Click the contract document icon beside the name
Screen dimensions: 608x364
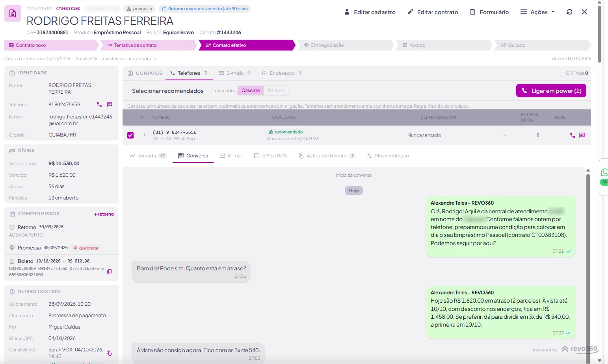pyautogui.click(x=13, y=13)
